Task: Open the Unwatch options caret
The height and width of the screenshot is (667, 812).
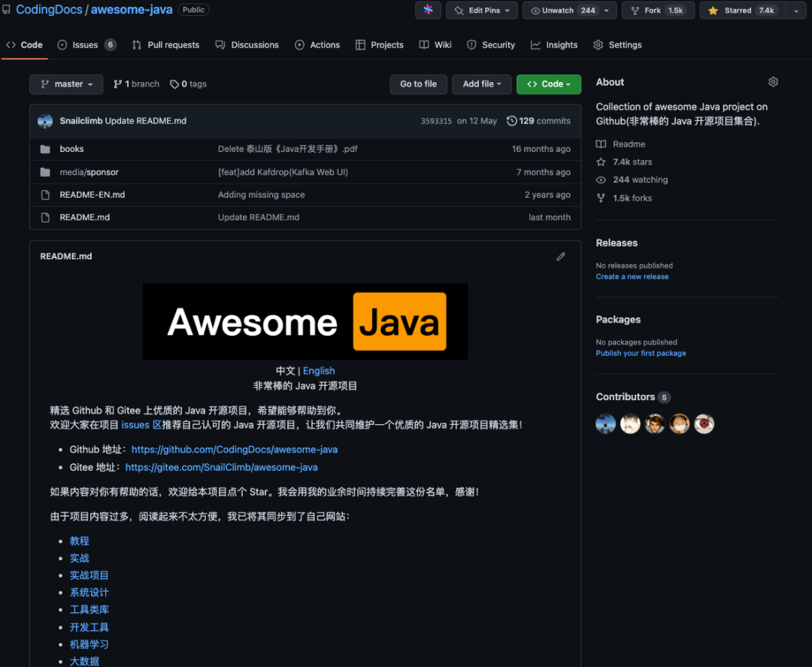Action: pos(607,11)
